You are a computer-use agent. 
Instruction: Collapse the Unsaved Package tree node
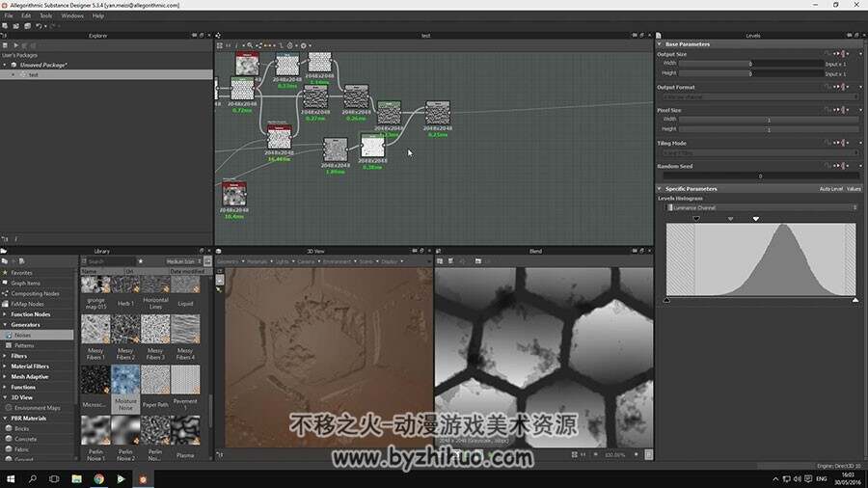pos(5,65)
